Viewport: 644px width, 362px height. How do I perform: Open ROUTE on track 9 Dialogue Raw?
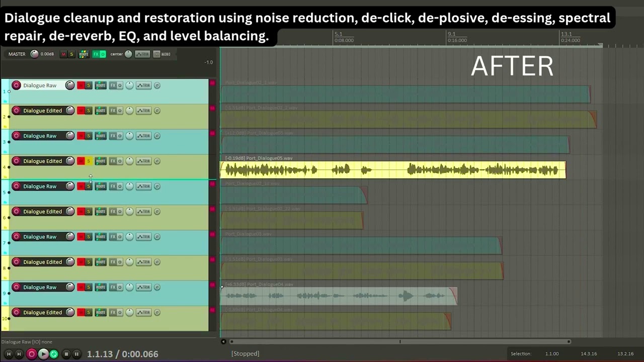101,287
